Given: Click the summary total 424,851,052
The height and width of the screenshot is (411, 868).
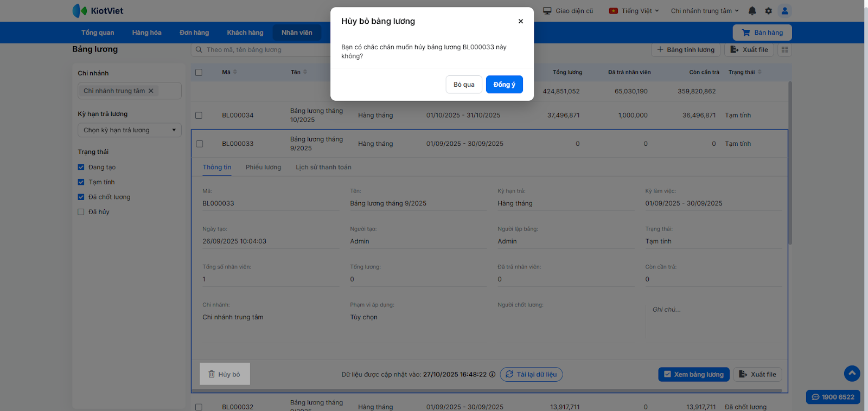Looking at the screenshot, I should click(x=561, y=92).
